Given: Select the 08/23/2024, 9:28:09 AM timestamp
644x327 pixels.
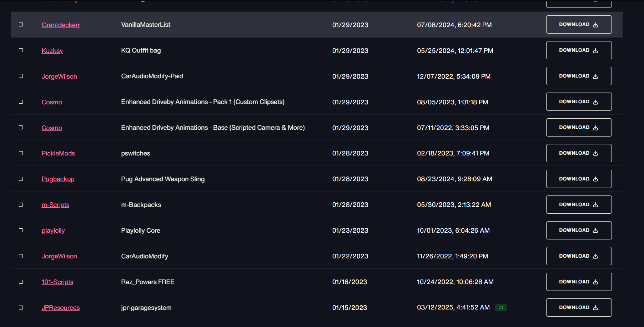Looking at the screenshot, I should tap(455, 179).
